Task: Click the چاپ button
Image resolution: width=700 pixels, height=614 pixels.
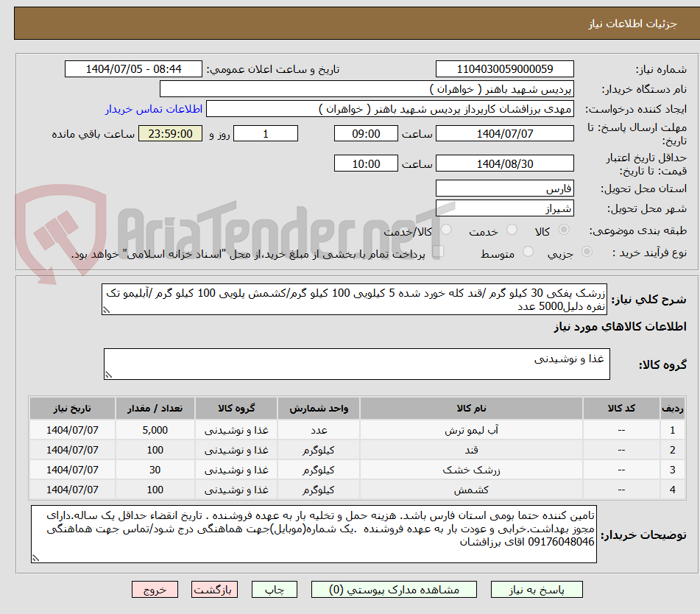Action: pyautogui.click(x=274, y=589)
